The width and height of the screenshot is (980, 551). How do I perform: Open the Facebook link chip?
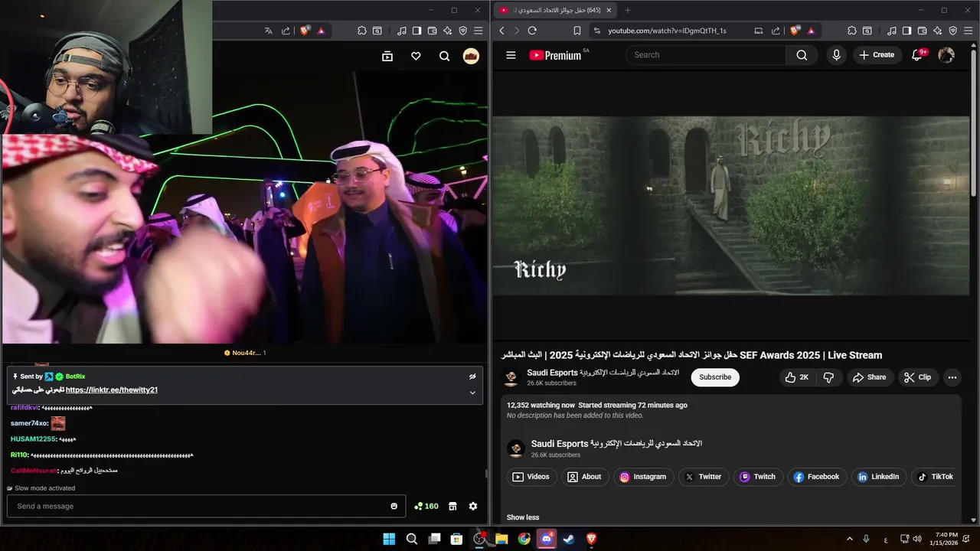click(x=816, y=477)
